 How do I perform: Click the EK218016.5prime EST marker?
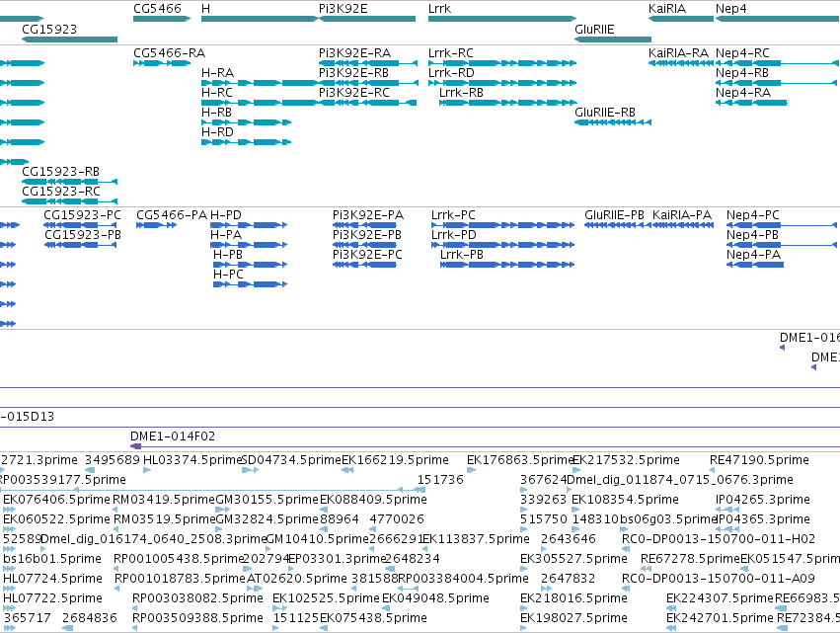pyautogui.click(x=523, y=609)
